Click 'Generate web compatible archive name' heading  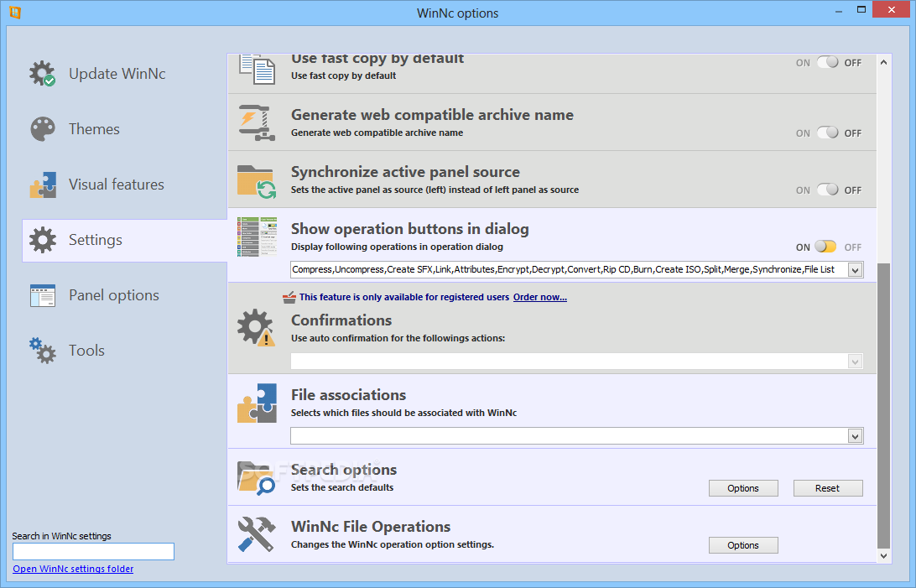(432, 115)
